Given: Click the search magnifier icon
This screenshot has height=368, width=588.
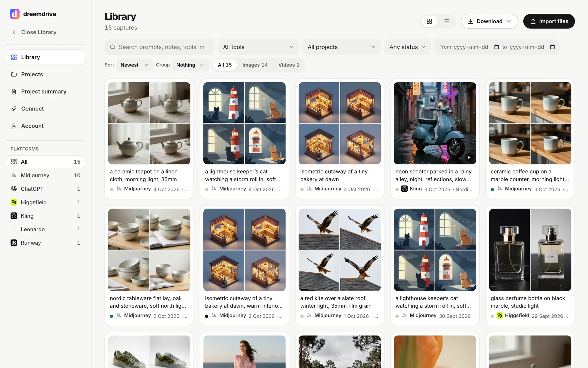Looking at the screenshot, I should (113, 47).
